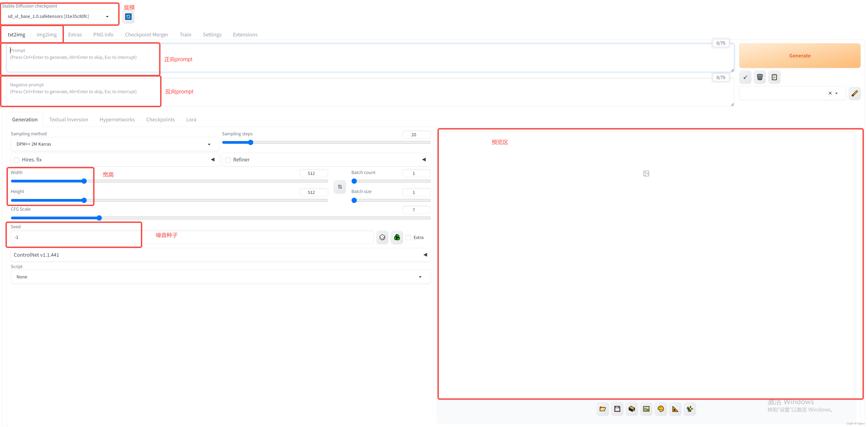This screenshot has height=427, width=868.
Task: Open the Checkpoint Merger tab
Action: click(x=147, y=34)
